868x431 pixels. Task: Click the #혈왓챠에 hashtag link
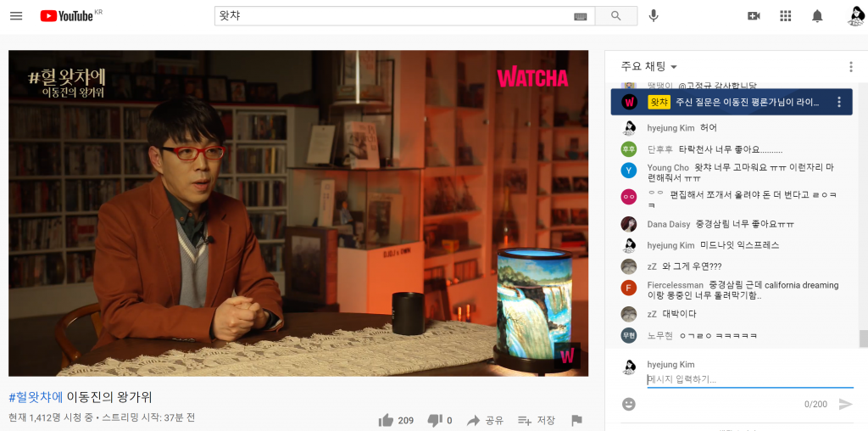click(x=36, y=397)
